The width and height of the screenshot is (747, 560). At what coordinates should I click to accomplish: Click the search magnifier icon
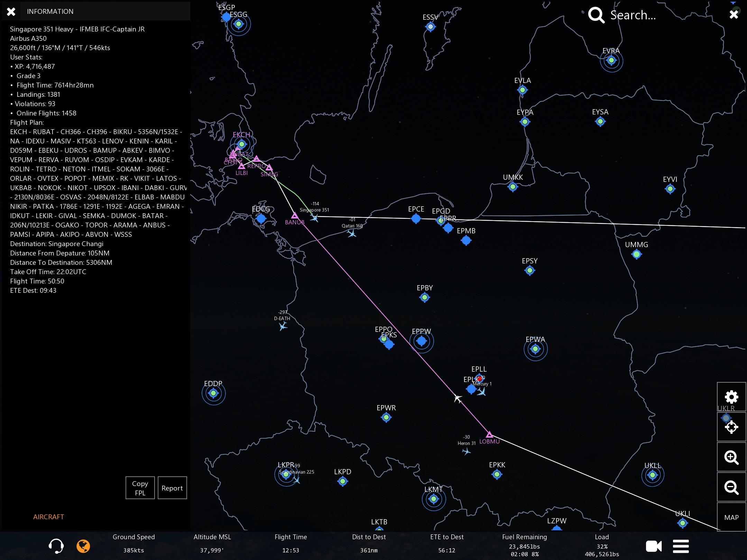click(x=596, y=15)
